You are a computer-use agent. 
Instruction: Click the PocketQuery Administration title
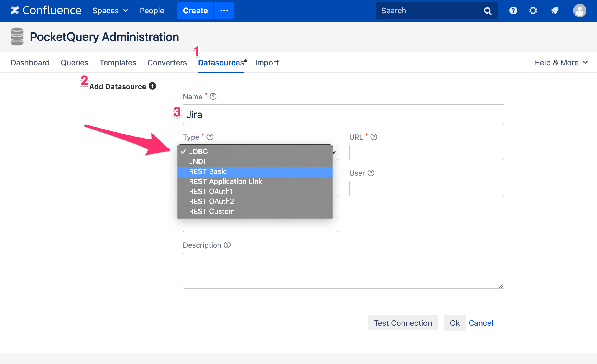[x=104, y=37]
